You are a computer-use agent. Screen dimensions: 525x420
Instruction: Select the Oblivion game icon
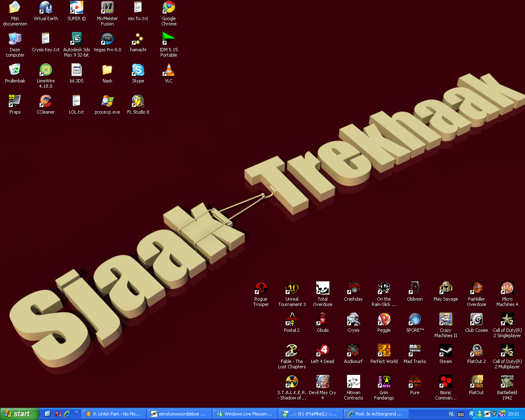(x=415, y=288)
